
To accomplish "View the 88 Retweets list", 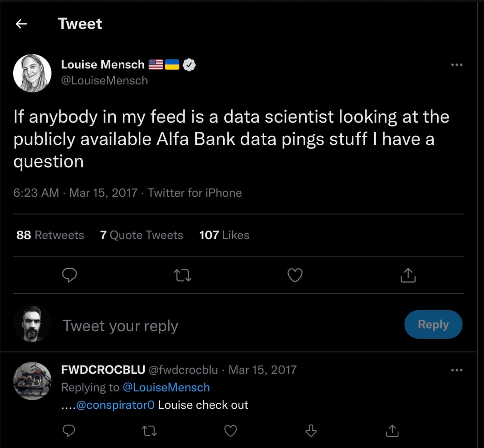I will (50, 235).
